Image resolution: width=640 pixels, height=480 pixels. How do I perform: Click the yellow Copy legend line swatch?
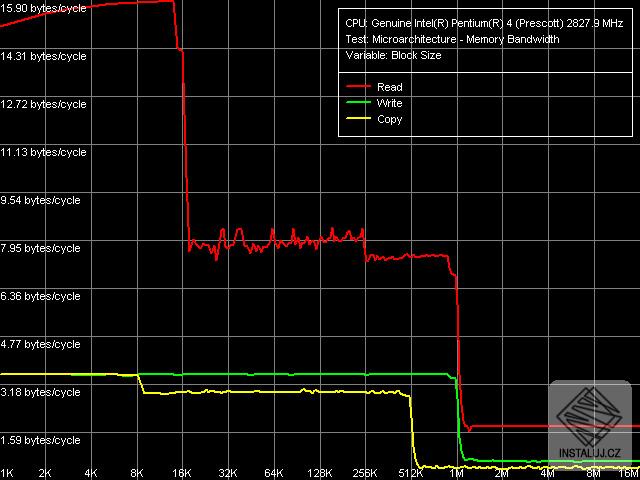pos(358,119)
